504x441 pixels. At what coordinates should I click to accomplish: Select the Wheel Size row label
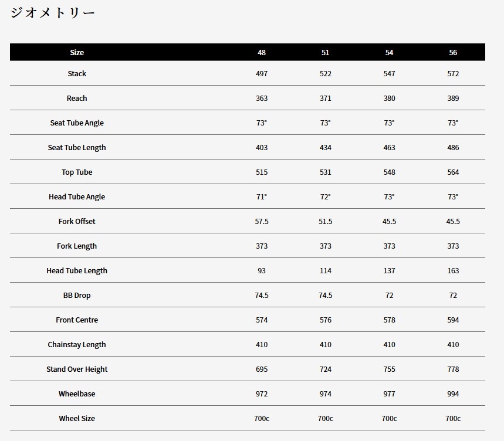pyautogui.click(x=77, y=419)
